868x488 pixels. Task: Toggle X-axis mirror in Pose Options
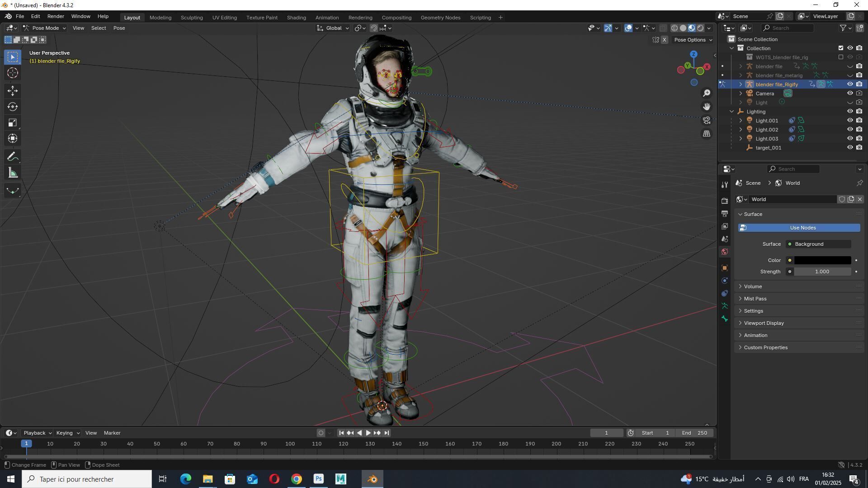tap(664, 40)
